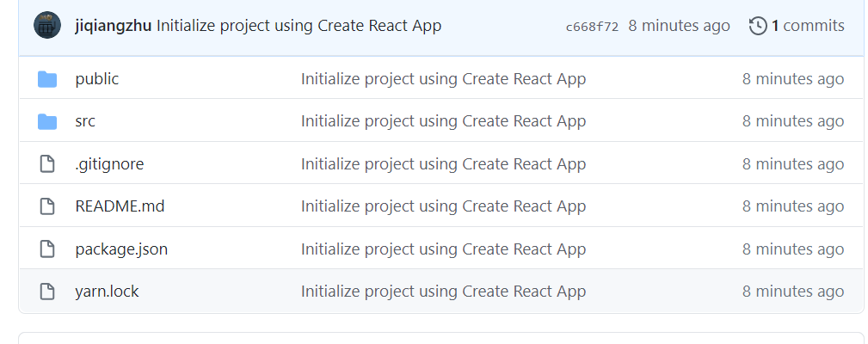Click the src folder icon
Image resolution: width=868 pixels, height=344 pixels.
click(x=47, y=121)
